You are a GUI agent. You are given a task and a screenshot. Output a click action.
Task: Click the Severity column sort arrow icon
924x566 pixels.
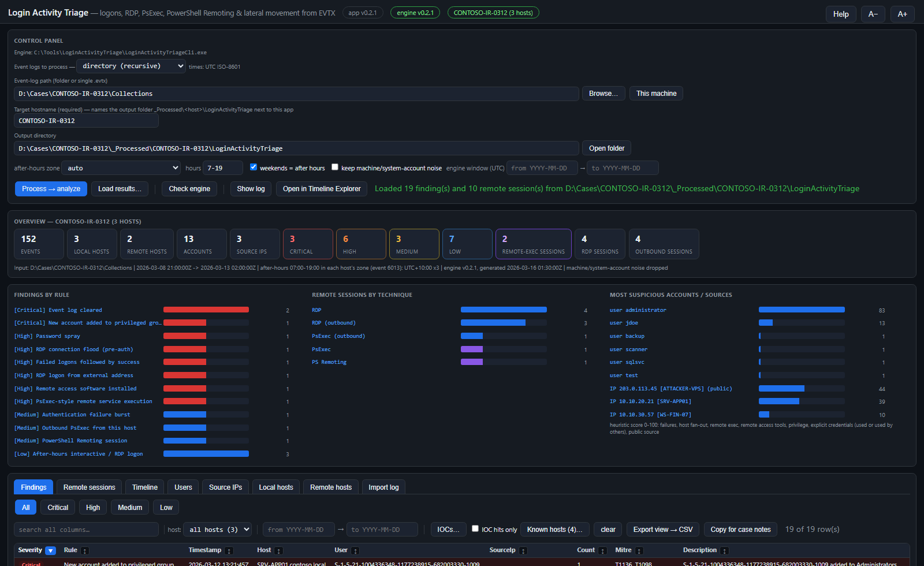(x=50, y=551)
